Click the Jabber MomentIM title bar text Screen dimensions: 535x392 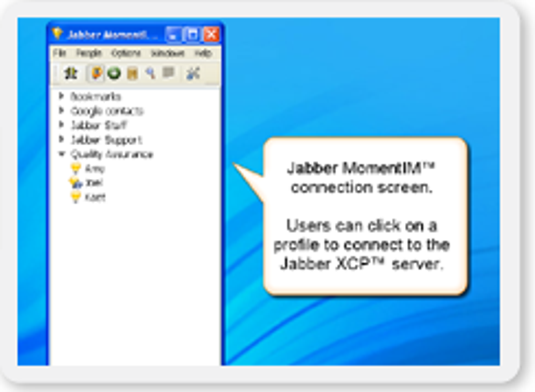coord(112,35)
